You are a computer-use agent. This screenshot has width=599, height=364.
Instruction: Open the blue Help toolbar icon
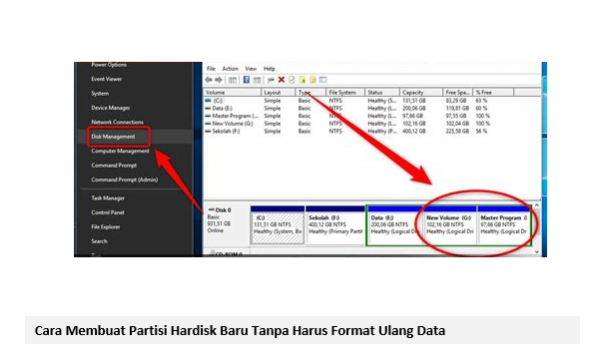(247, 80)
